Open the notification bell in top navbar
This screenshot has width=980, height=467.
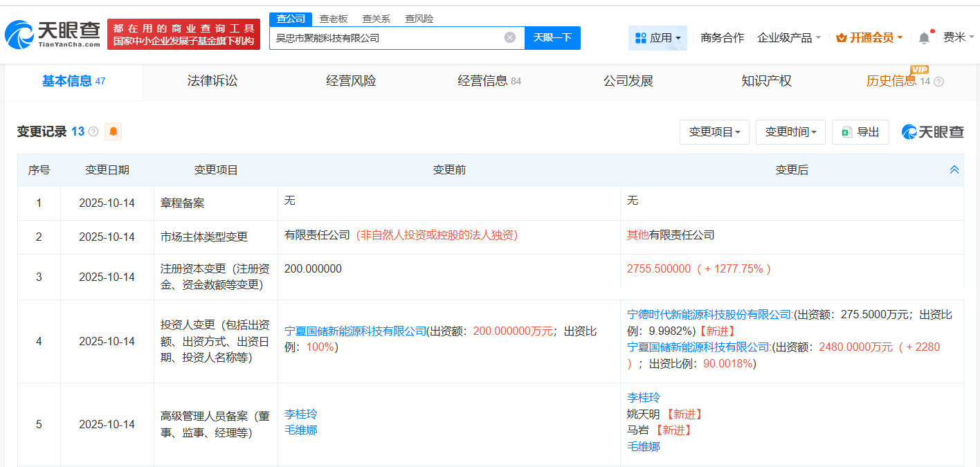point(923,38)
